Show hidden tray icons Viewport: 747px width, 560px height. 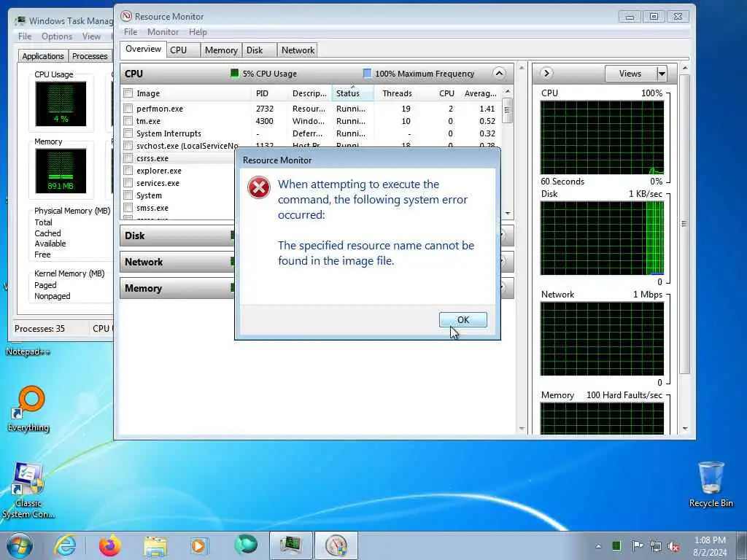[x=598, y=546]
